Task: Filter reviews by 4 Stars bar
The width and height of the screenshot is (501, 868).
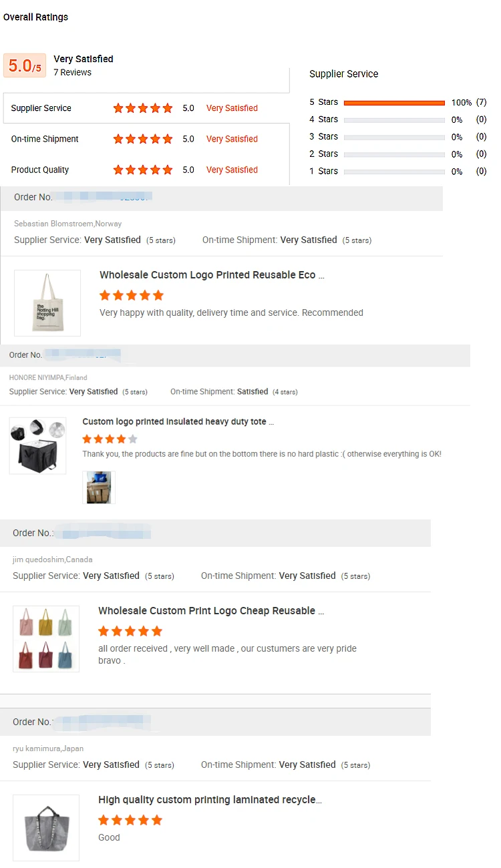Action: click(x=394, y=120)
